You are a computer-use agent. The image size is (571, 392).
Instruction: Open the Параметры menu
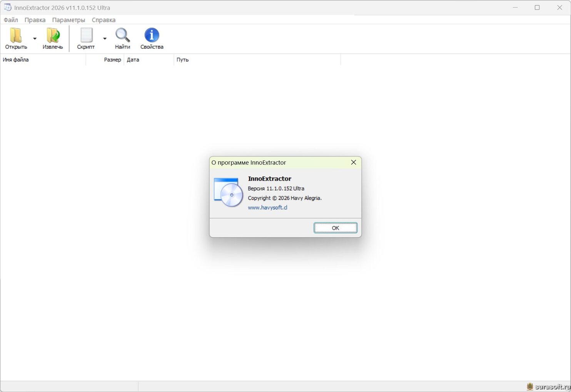click(x=68, y=20)
